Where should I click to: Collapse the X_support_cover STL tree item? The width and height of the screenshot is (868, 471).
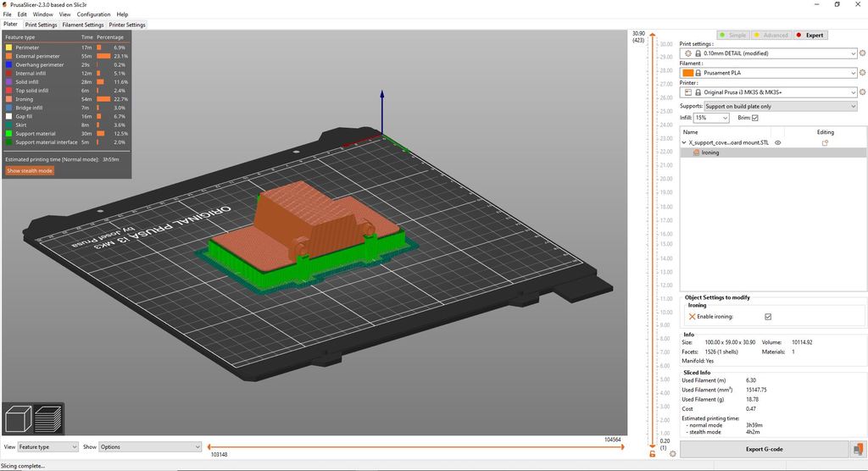(685, 143)
